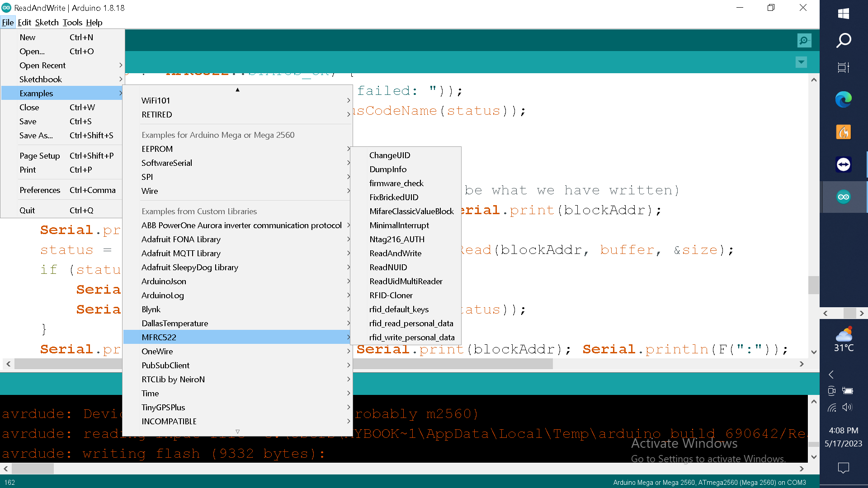Screen dimensions: 868x488
Task: Click the Arduino icon in the taskbar
Action: [843, 197]
